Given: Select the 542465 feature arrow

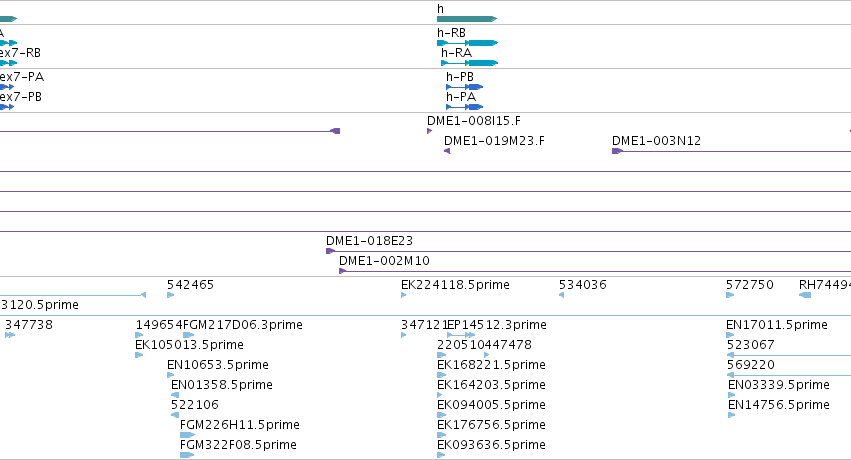Looking at the screenshot, I should tap(170, 295).
